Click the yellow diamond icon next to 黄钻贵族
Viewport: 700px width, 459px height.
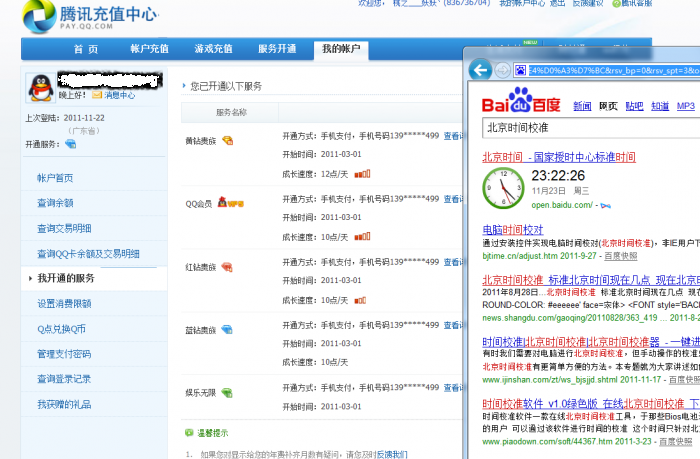pos(228,141)
